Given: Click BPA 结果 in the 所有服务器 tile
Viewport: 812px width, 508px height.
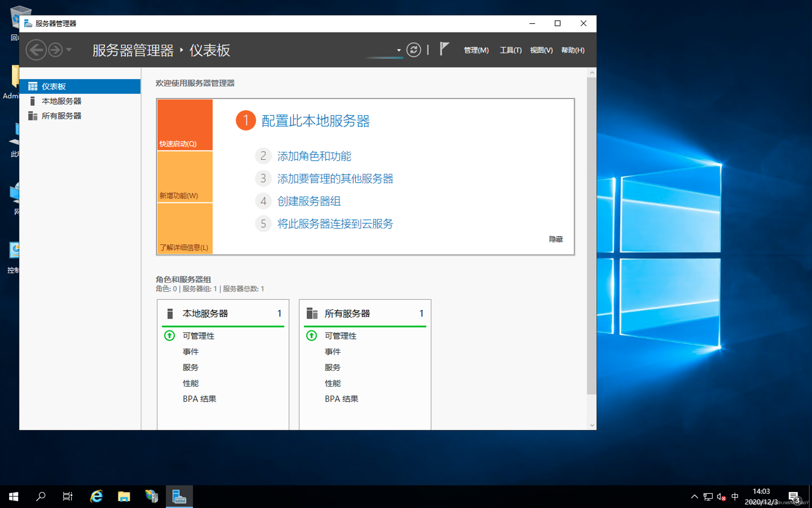Looking at the screenshot, I should point(342,399).
